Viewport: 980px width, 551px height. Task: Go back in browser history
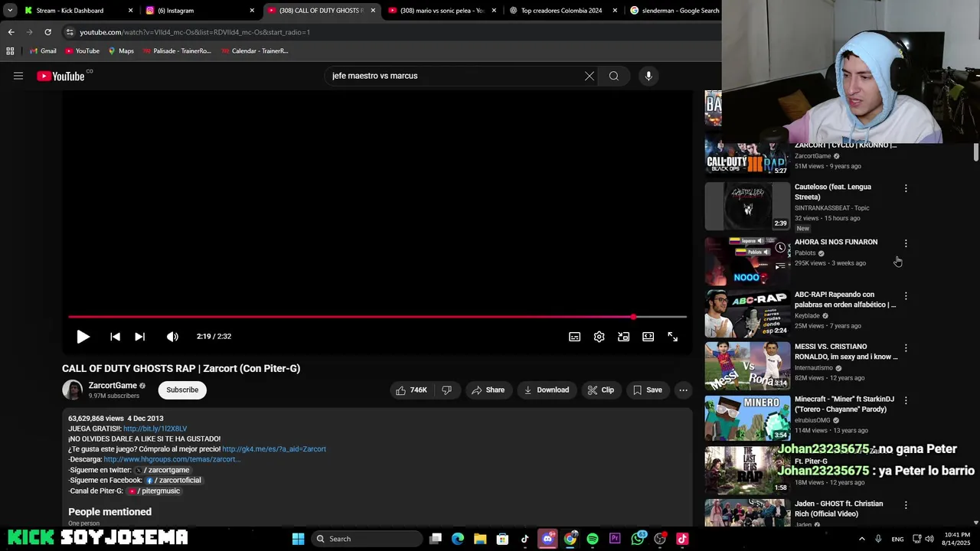(11, 32)
